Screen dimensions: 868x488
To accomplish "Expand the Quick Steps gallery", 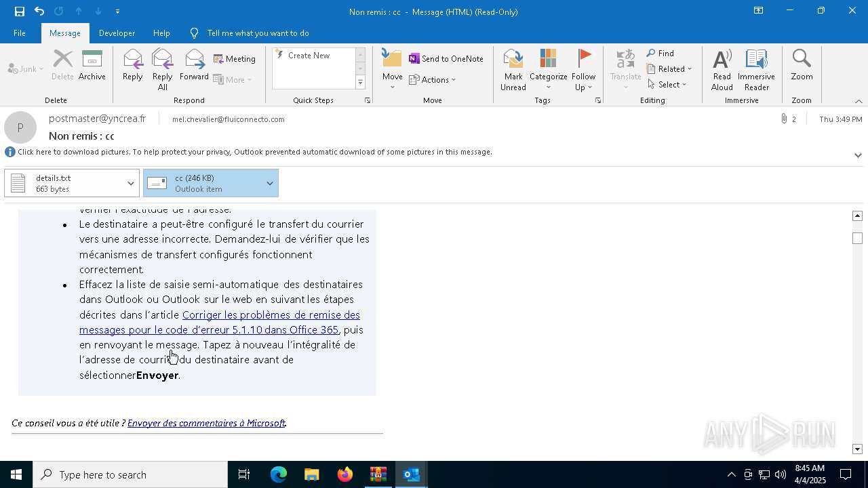I will point(360,83).
